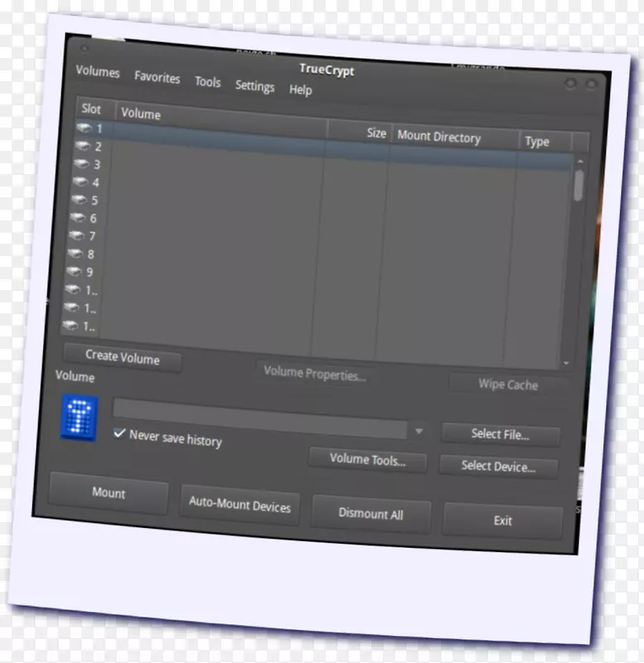Click the slot list scrollbar thumb
Viewport: 644px width, 663px height.
tap(579, 185)
